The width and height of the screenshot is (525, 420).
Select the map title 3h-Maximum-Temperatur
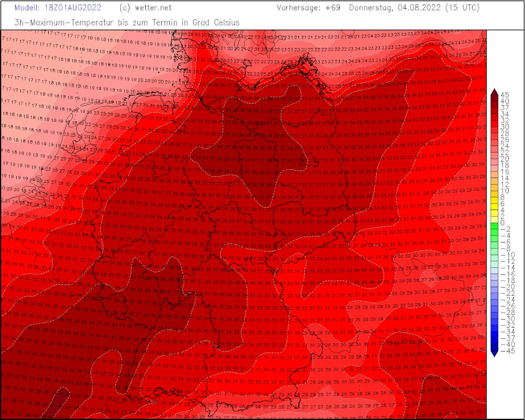pyautogui.click(x=65, y=22)
